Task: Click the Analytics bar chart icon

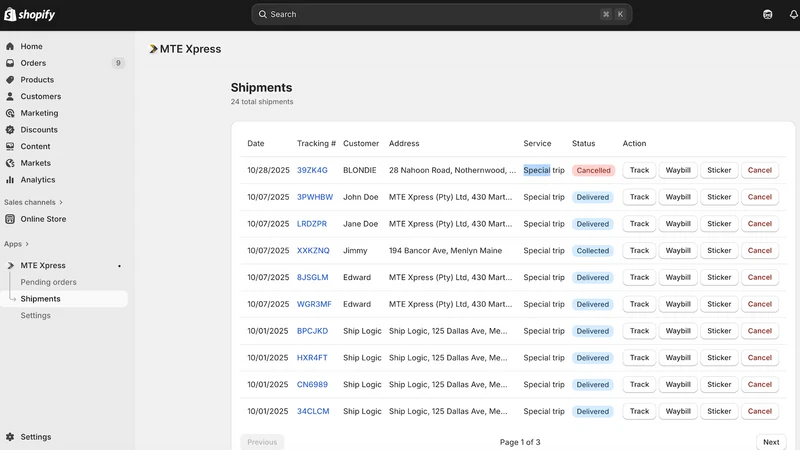Action: tap(10, 180)
